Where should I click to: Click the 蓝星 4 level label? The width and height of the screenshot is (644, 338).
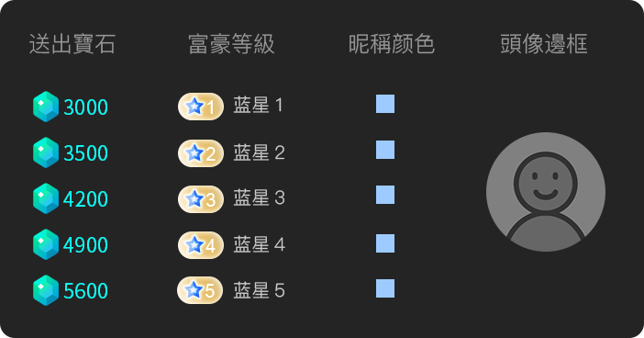(x=260, y=244)
